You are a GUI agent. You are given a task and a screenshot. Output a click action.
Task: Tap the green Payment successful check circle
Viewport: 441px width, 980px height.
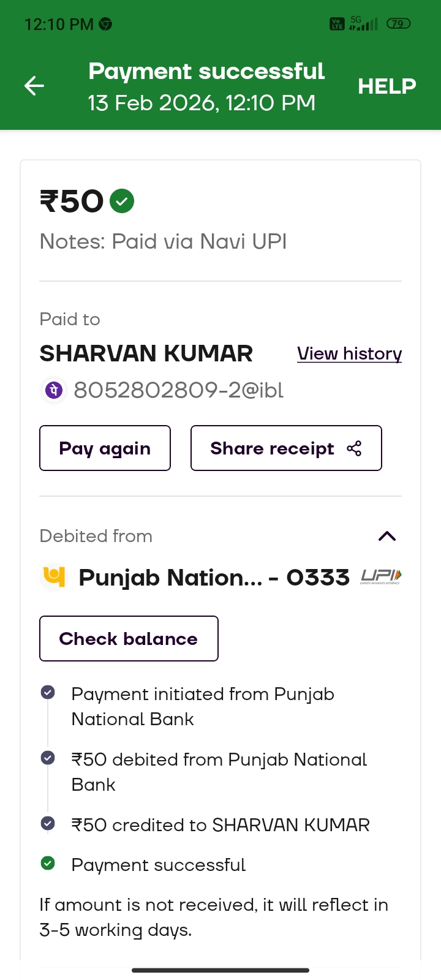pyautogui.click(x=48, y=864)
